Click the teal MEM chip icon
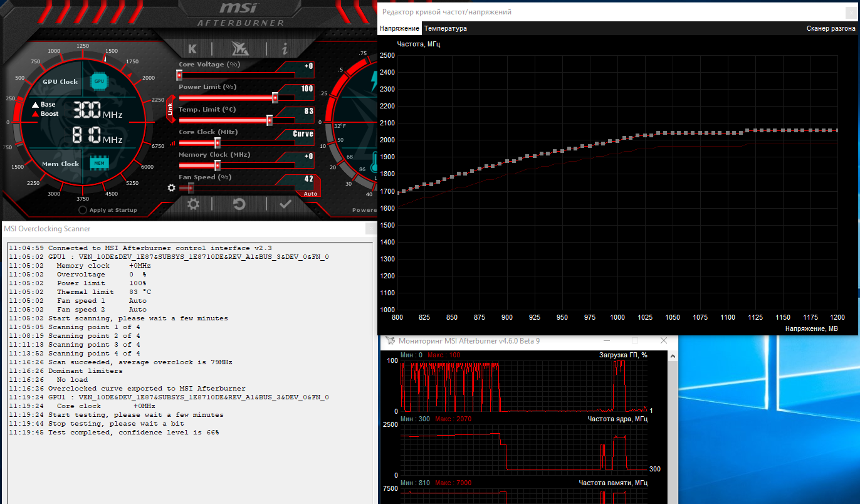860x504 pixels. click(99, 163)
